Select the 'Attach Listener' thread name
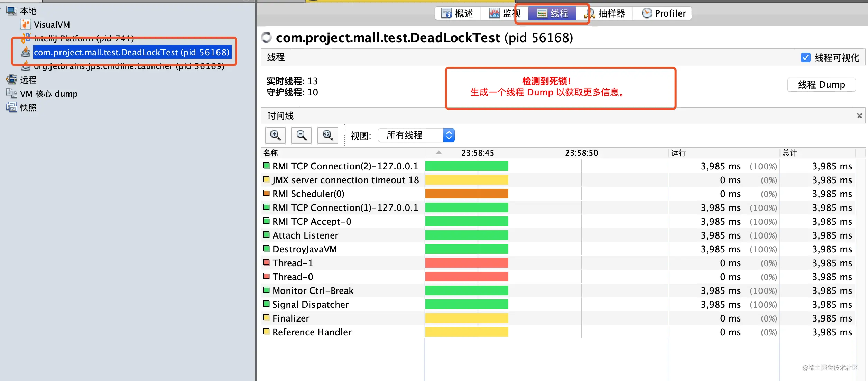The image size is (868, 381). [305, 235]
